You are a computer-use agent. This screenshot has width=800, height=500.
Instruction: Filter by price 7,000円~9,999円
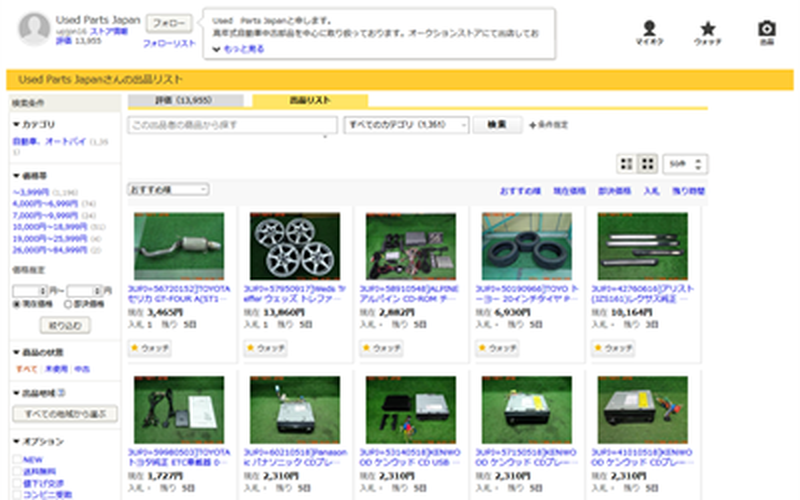(x=45, y=215)
